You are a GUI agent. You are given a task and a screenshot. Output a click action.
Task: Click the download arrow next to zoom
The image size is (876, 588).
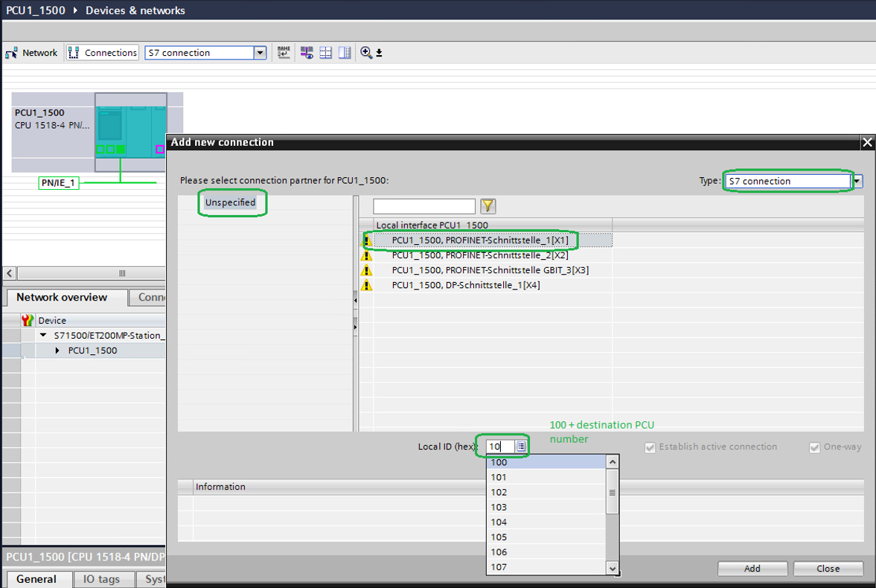click(x=380, y=53)
